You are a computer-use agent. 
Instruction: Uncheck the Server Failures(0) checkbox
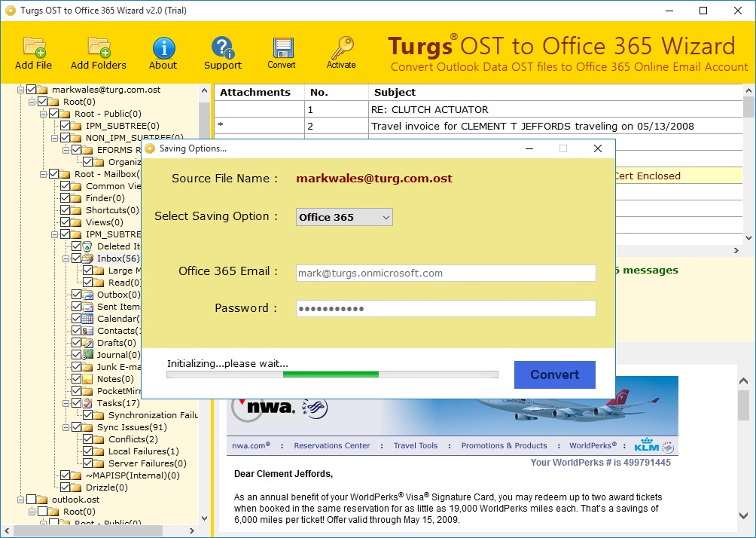click(88, 463)
